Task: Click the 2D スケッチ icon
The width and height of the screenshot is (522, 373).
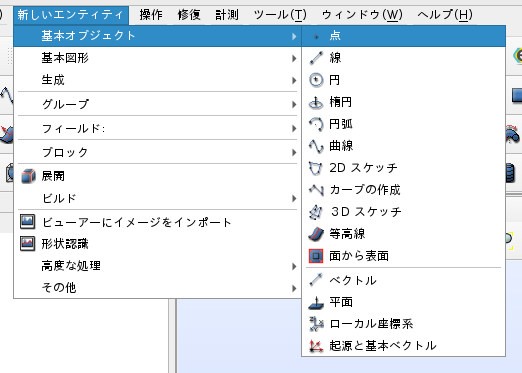Action: (316, 168)
